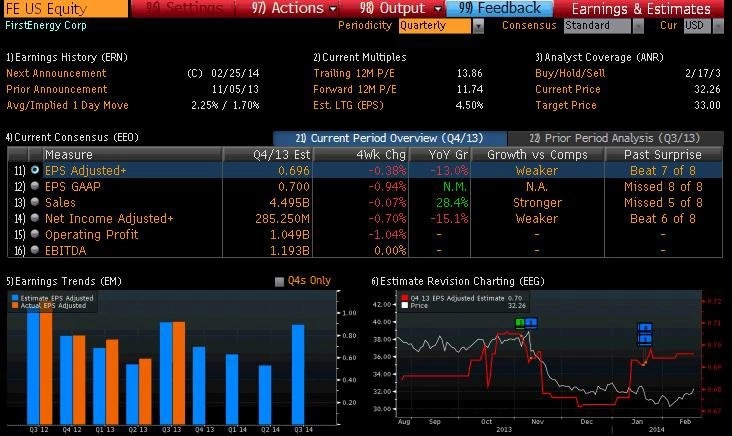Click the red Q4 13 EPS Estimate legend swatch
The width and height of the screenshot is (732, 436).
click(x=404, y=298)
